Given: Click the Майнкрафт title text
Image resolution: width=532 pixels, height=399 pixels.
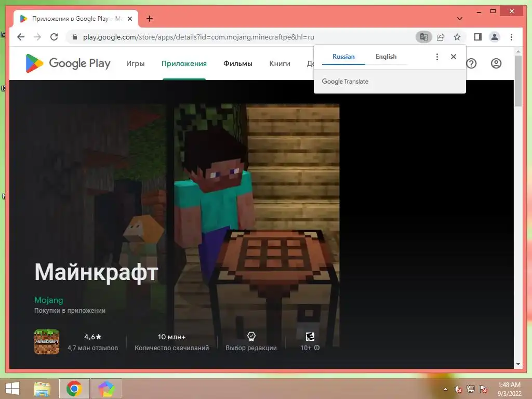Looking at the screenshot, I should click(x=96, y=272).
